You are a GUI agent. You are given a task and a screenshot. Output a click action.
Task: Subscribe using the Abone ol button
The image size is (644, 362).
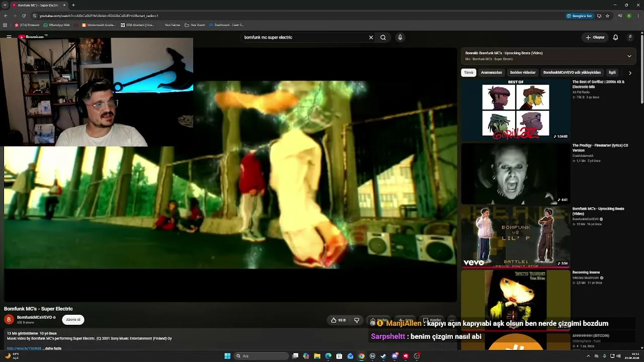(73, 320)
